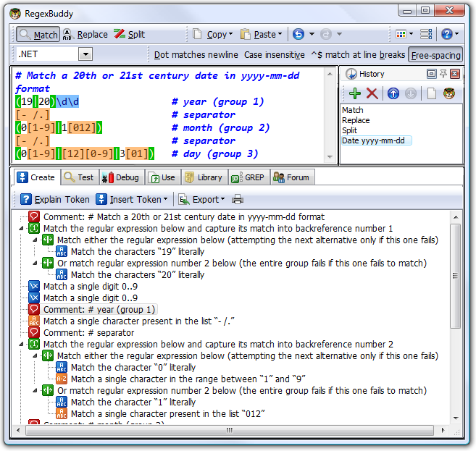The image size is (476, 451).
Task: Switch to the Create tab
Action: (36, 177)
